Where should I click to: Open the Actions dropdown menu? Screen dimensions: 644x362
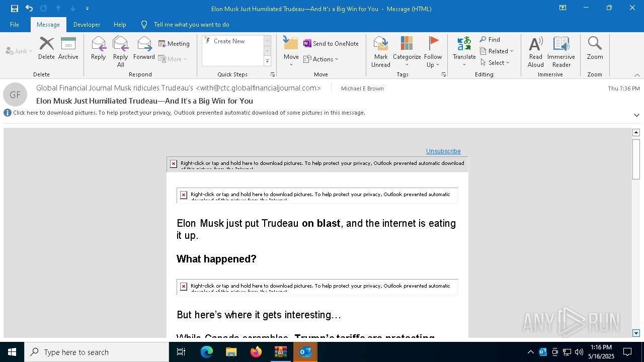pos(321,59)
